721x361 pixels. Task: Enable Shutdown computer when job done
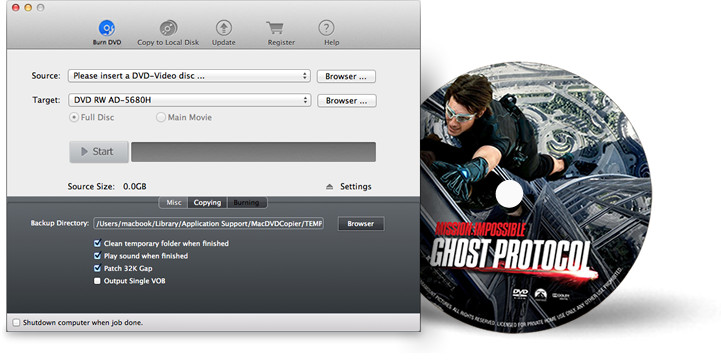(x=16, y=323)
